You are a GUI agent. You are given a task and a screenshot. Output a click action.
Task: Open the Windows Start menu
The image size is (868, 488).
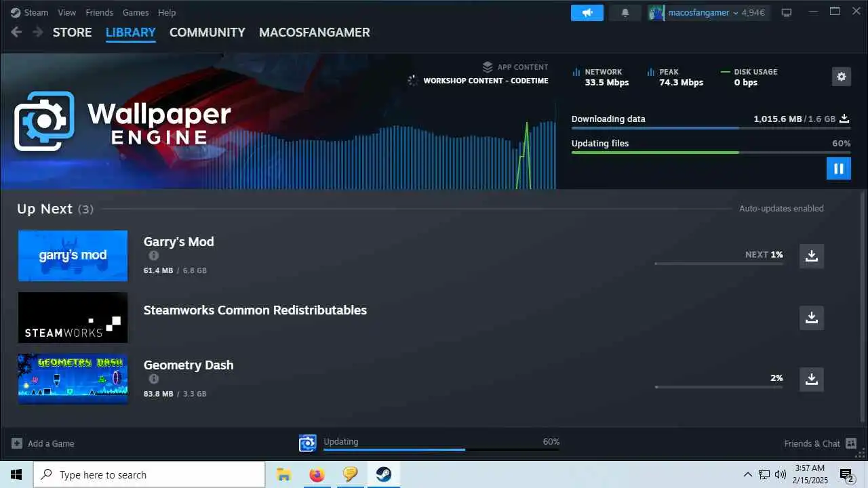(16, 474)
